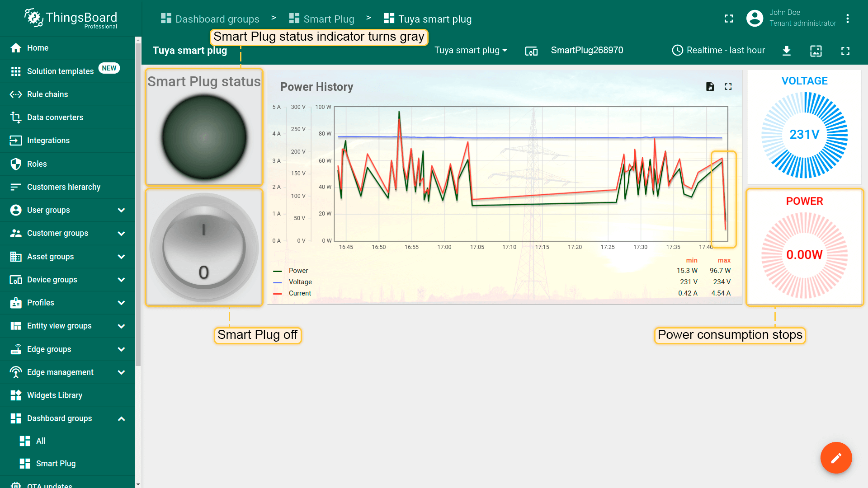Image resolution: width=868 pixels, height=488 pixels.
Task: Click the entity device icon beside SmartPlug268970
Action: (531, 51)
